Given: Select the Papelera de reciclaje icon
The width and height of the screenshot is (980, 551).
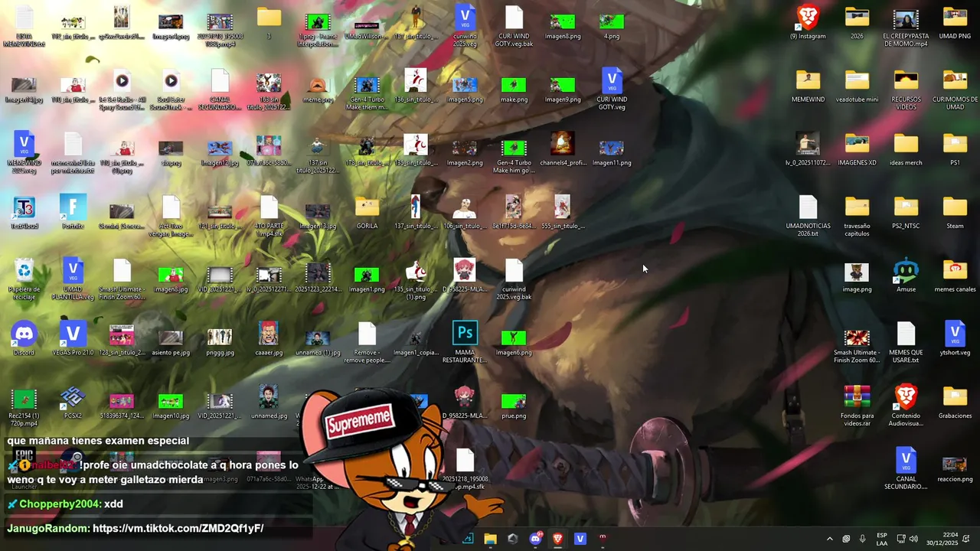Looking at the screenshot, I should coord(24,279).
